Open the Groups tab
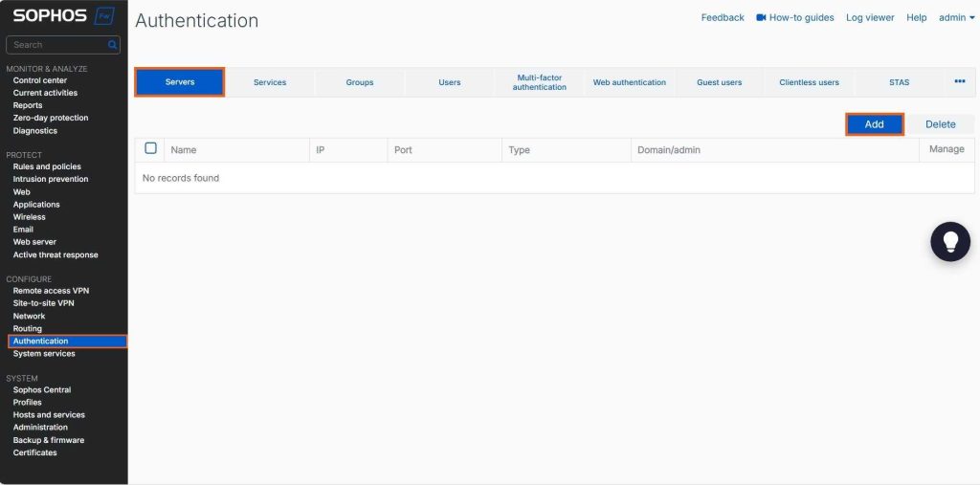 coord(360,82)
